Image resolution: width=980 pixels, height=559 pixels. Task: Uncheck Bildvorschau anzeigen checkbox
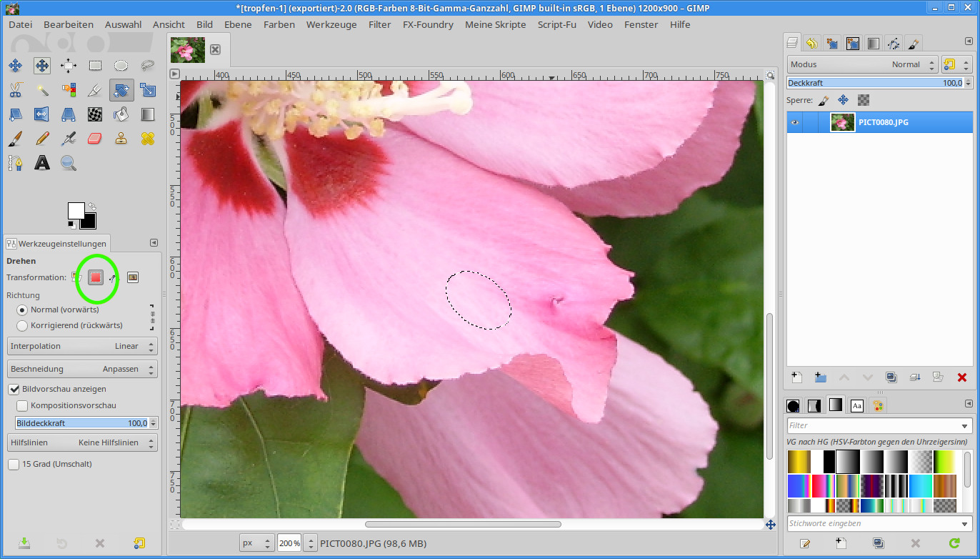[x=14, y=389]
